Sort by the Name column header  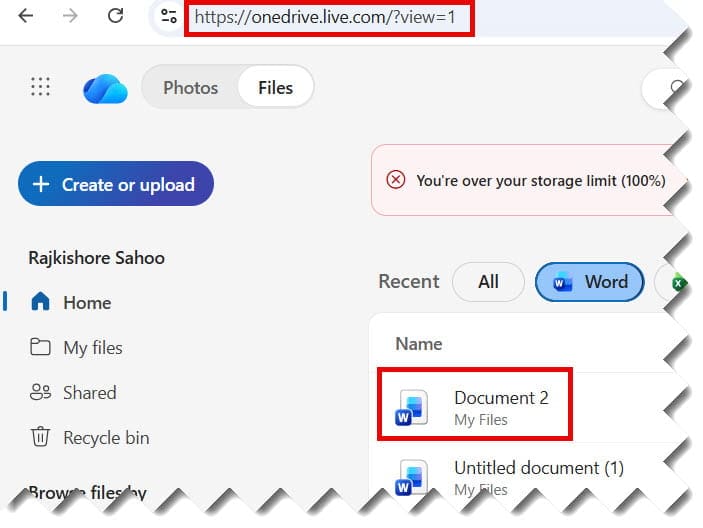(x=419, y=344)
